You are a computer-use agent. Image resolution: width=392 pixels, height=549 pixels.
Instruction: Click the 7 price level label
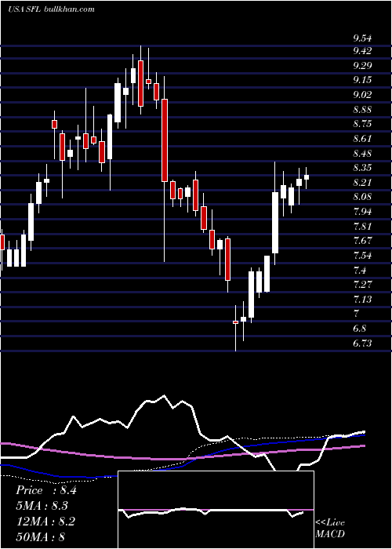click(x=356, y=314)
